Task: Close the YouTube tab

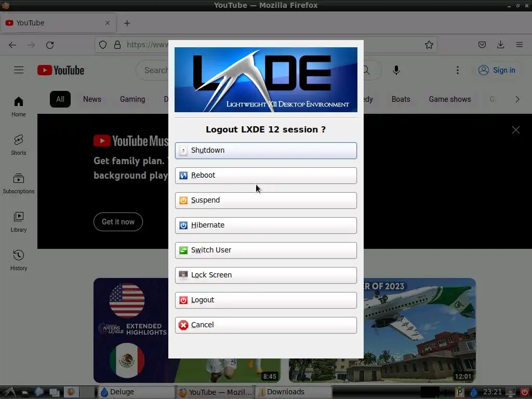Action: tap(107, 23)
